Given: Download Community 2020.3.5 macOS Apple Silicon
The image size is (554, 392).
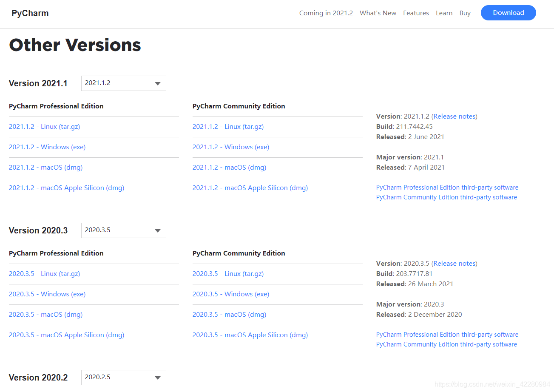Looking at the screenshot, I should coord(250,335).
